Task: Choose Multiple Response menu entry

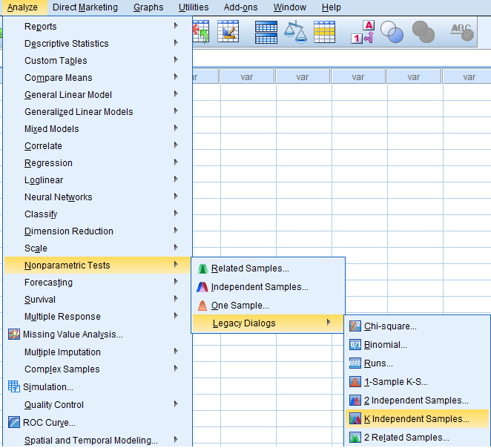Action: (x=98, y=317)
